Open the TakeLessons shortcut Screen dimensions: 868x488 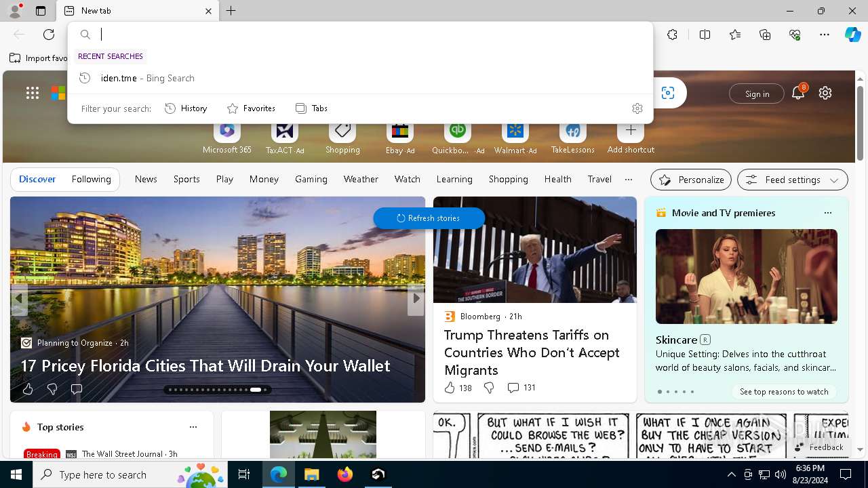click(x=573, y=138)
